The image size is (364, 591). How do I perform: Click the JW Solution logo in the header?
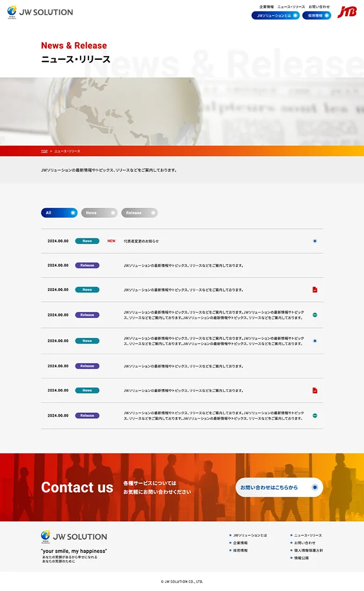[40, 12]
